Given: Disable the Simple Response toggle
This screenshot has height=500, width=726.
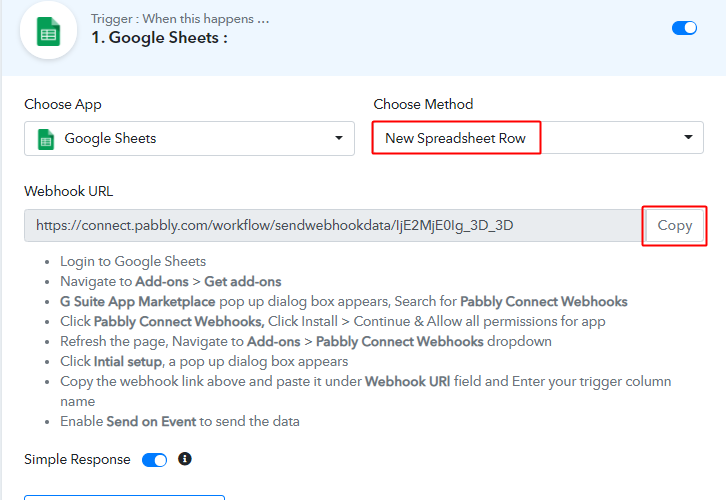Looking at the screenshot, I should [x=155, y=460].
